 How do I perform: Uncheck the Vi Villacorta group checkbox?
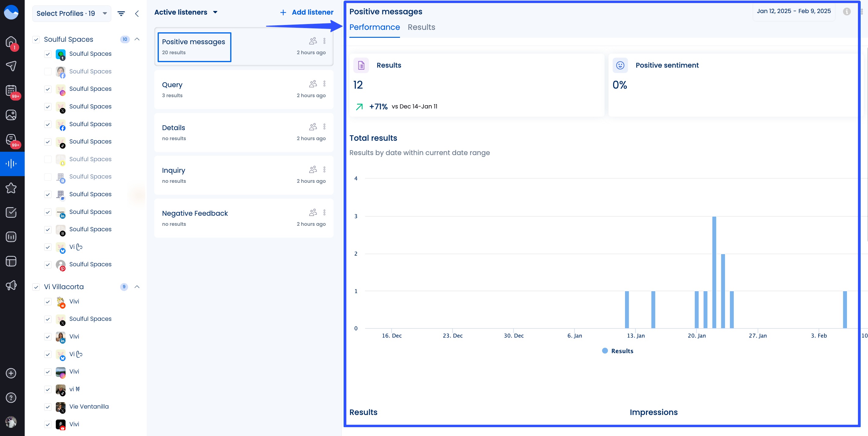(36, 287)
